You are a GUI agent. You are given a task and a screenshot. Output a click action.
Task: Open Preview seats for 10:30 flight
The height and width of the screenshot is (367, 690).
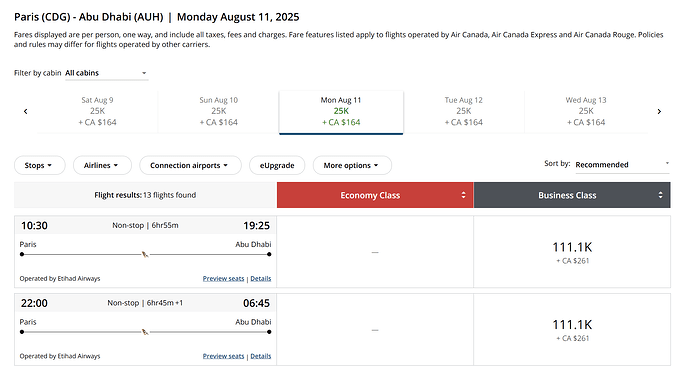pyautogui.click(x=223, y=279)
